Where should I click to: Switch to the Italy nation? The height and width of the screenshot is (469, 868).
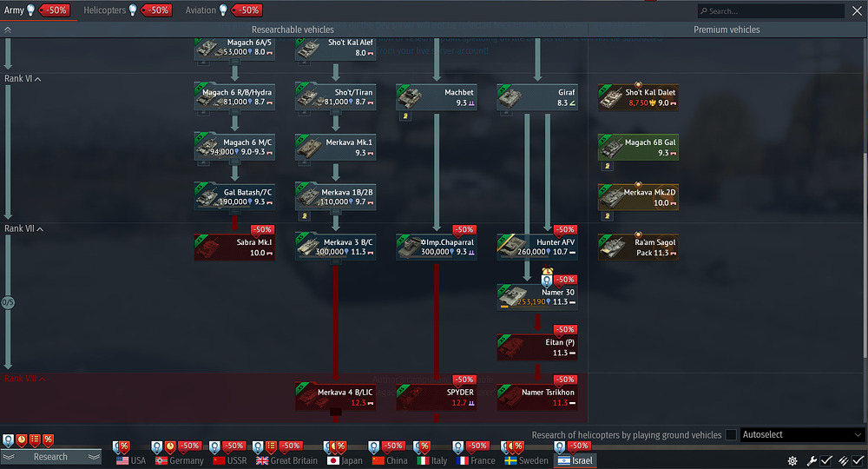point(431,460)
